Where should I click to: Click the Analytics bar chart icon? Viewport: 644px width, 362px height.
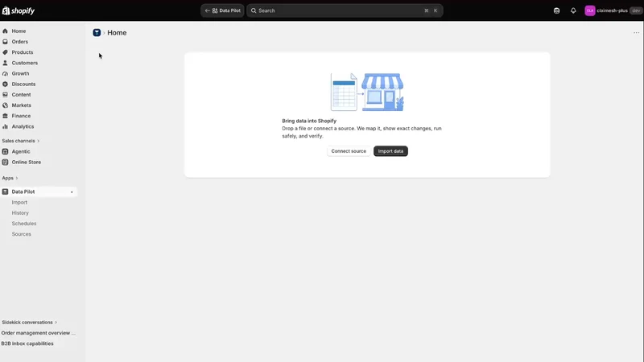[5, 126]
